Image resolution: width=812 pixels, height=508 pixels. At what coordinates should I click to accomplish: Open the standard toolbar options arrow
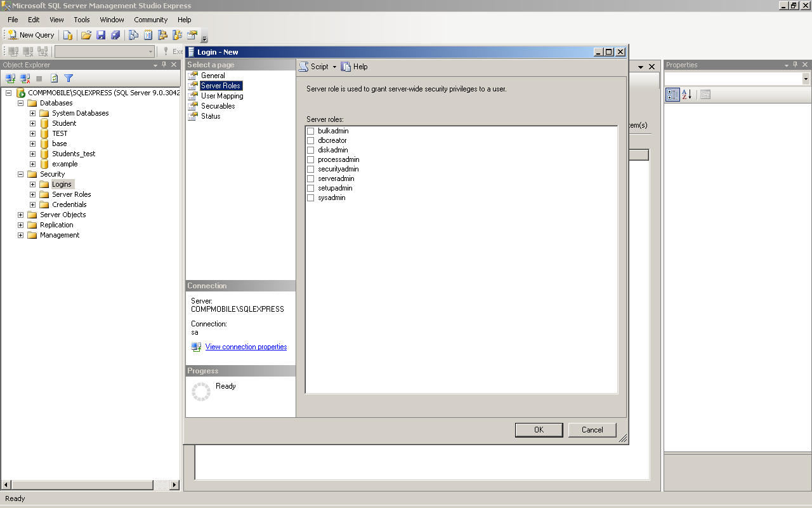(204, 37)
